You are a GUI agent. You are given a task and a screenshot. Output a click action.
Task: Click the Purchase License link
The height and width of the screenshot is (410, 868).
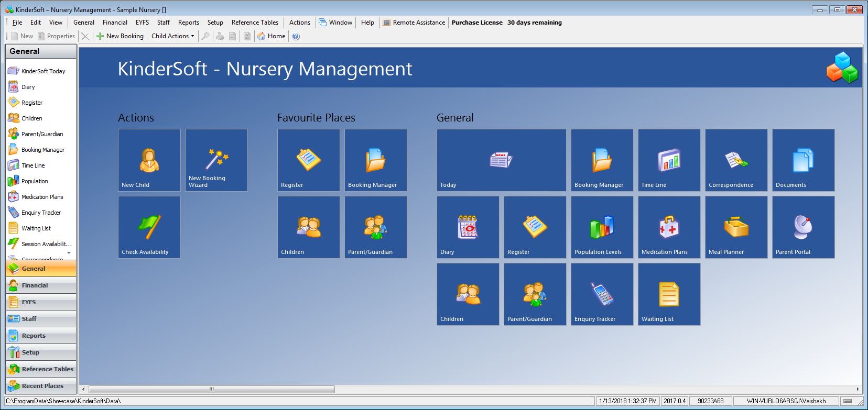(x=477, y=23)
